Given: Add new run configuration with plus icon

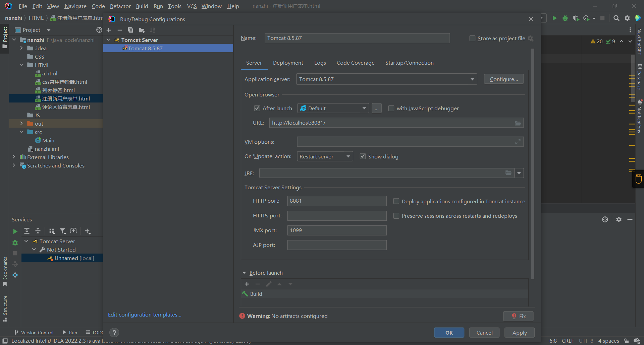Looking at the screenshot, I should (x=109, y=30).
